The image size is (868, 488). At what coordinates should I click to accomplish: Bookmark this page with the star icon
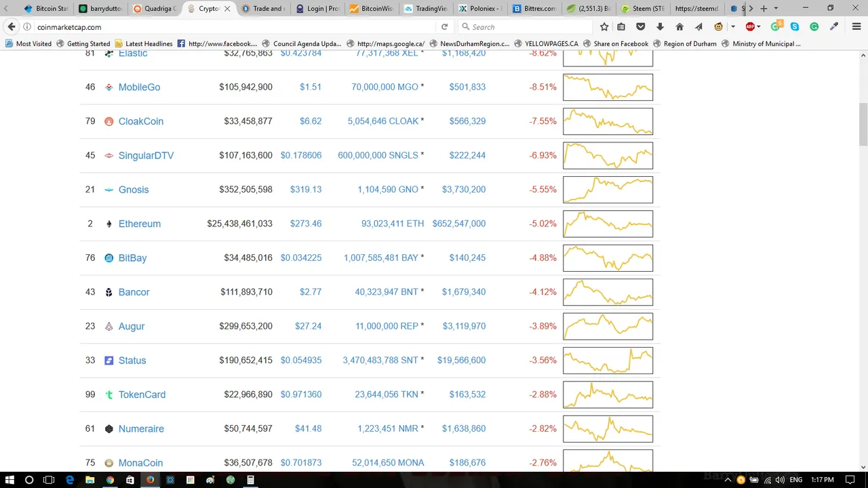(x=604, y=27)
